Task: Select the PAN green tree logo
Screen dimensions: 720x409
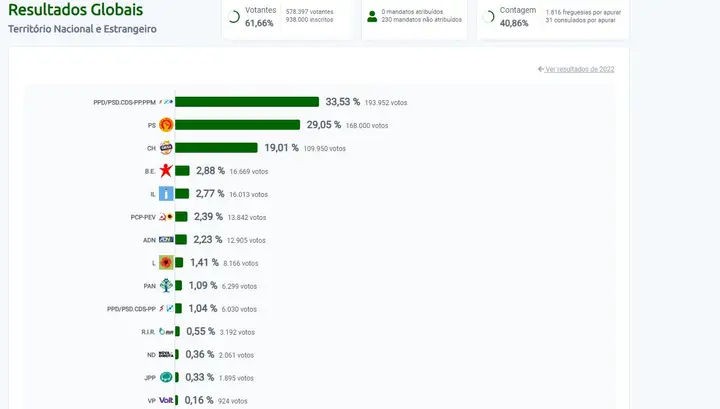Action: tap(167, 286)
